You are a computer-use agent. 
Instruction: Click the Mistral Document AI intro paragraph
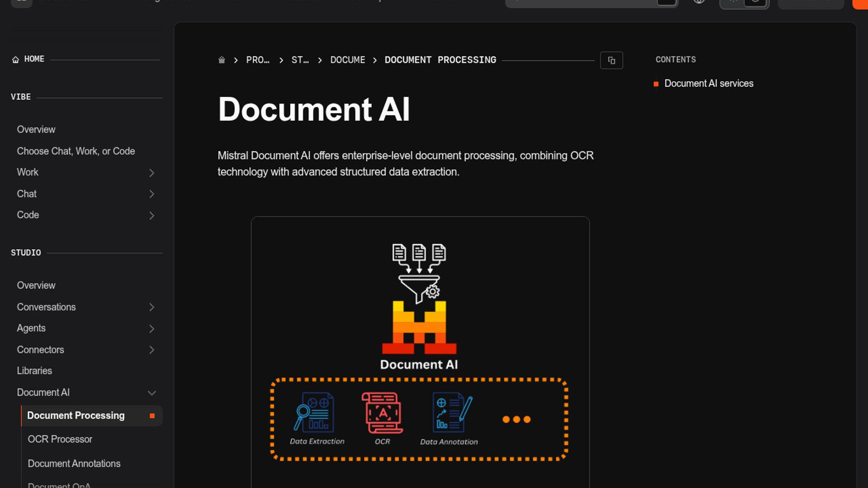pyautogui.click(x=406, y=164)
